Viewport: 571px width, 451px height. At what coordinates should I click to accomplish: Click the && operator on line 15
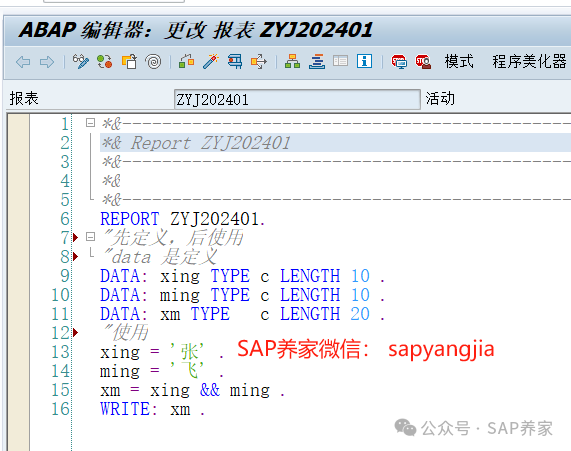point(210,390)
